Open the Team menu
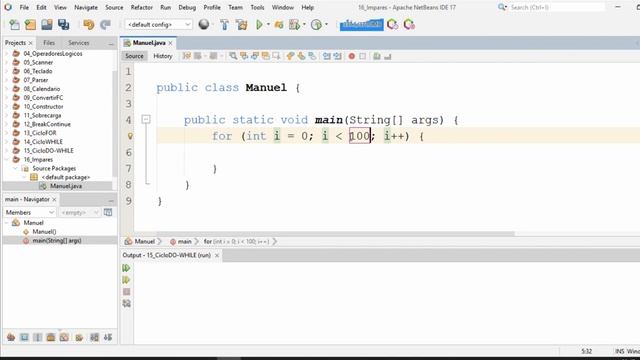The image size is (640, 360). pos(235,7)
